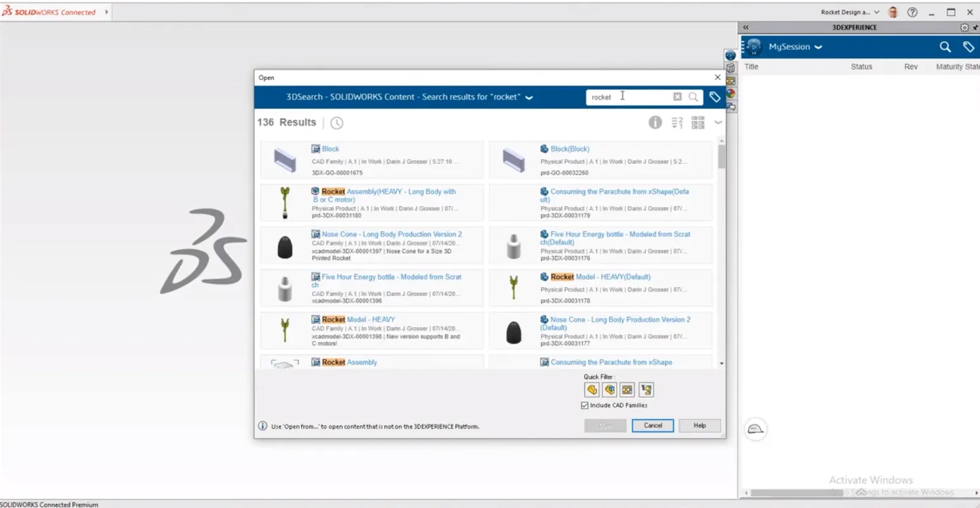980x508 pixels.
Task: Select the Assemblies quick filter icon
Action: pos(610,390)
